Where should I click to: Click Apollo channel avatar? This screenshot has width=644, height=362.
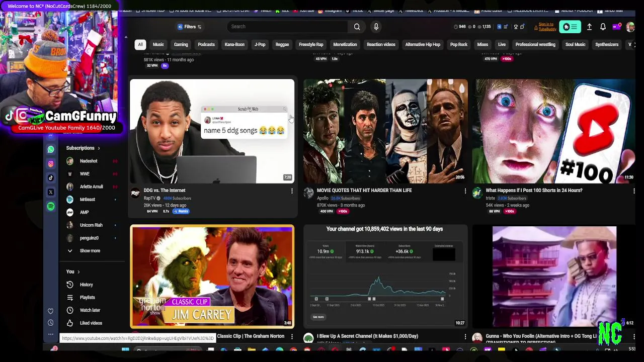tap(308, 193)
